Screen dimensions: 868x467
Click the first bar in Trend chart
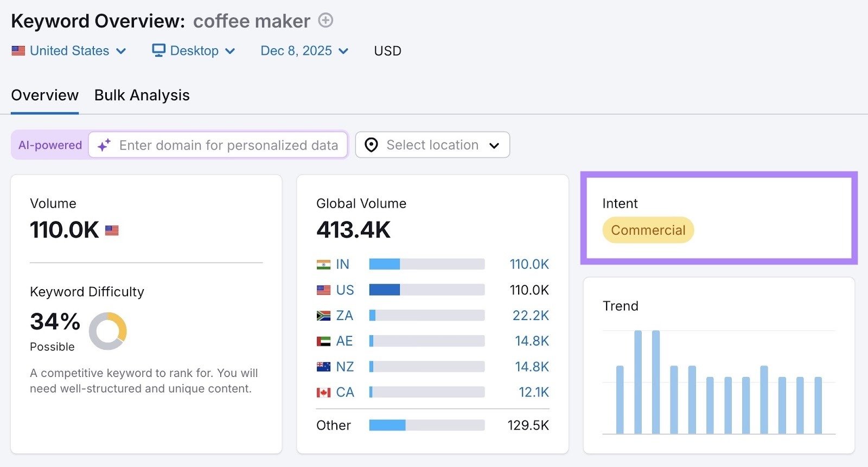pos(620,400)
